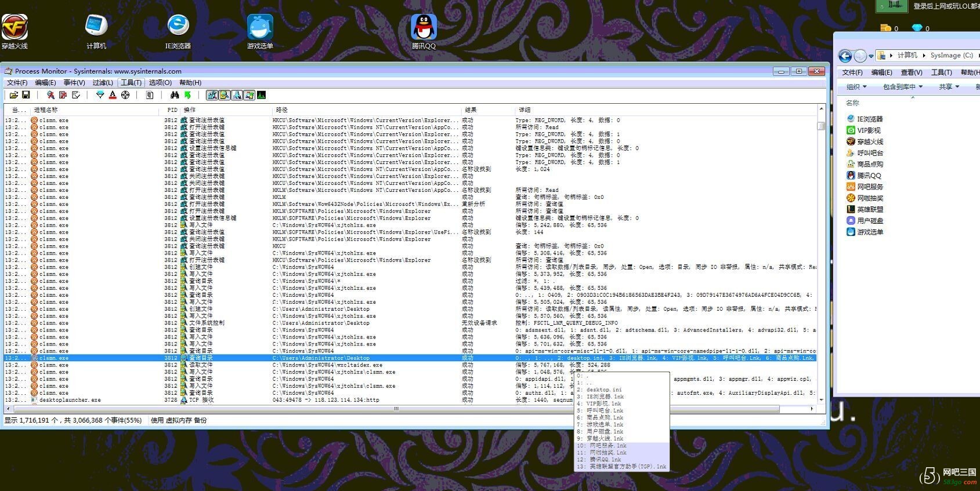The image size is (980, 491).
Task: Open the 过滤(L) menu
Action: pyautogui.click(x=103, y=83)
